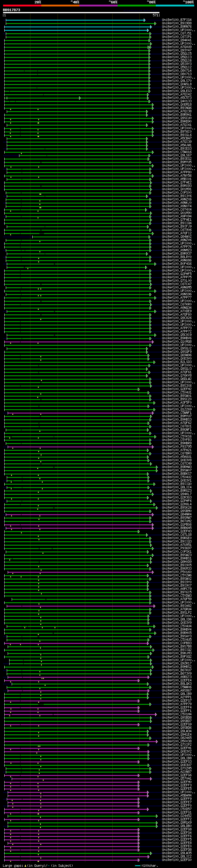Click the UniRef100_Q9M1K9 label
The width and height of the screenshot is (197, 868).
click(177, 822)
